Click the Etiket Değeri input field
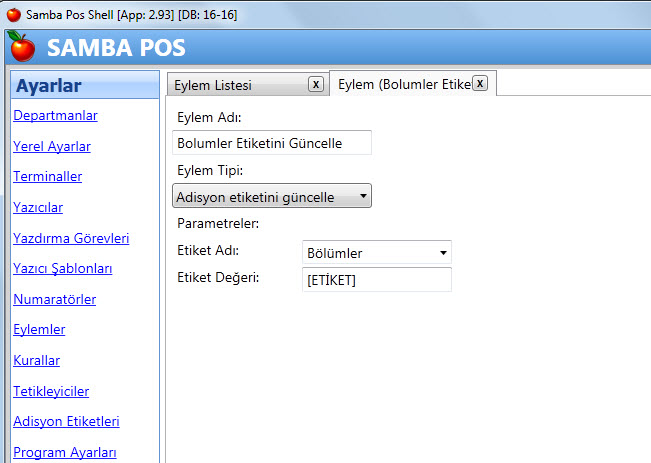 376,280
